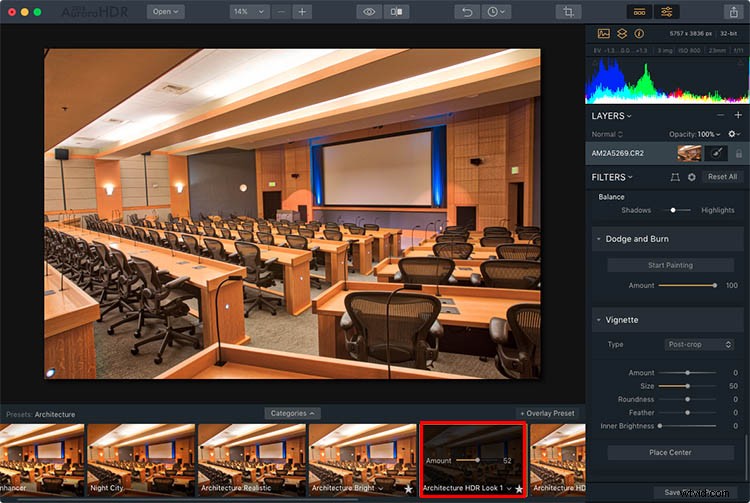Click the layer mask brush icon

pos(716,153)
